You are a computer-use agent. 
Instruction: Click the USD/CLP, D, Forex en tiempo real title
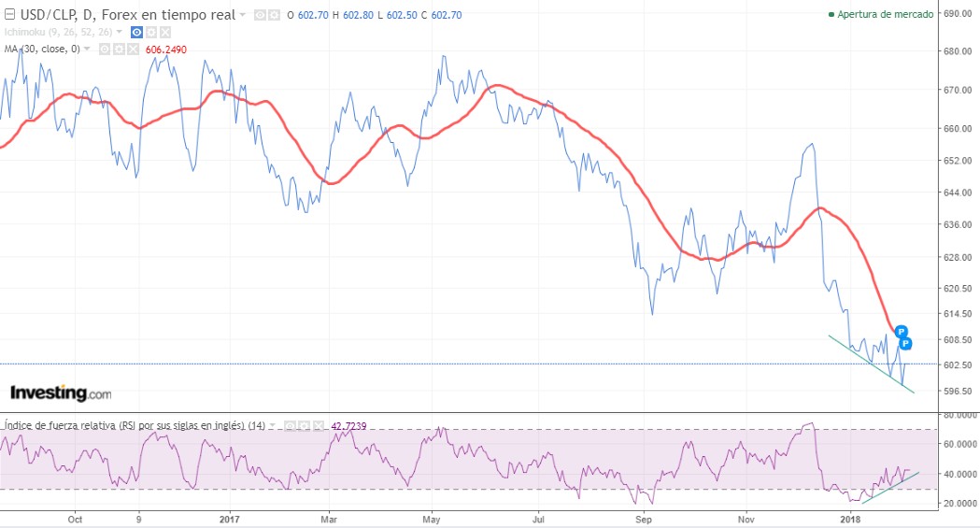[x=128, y=14]
